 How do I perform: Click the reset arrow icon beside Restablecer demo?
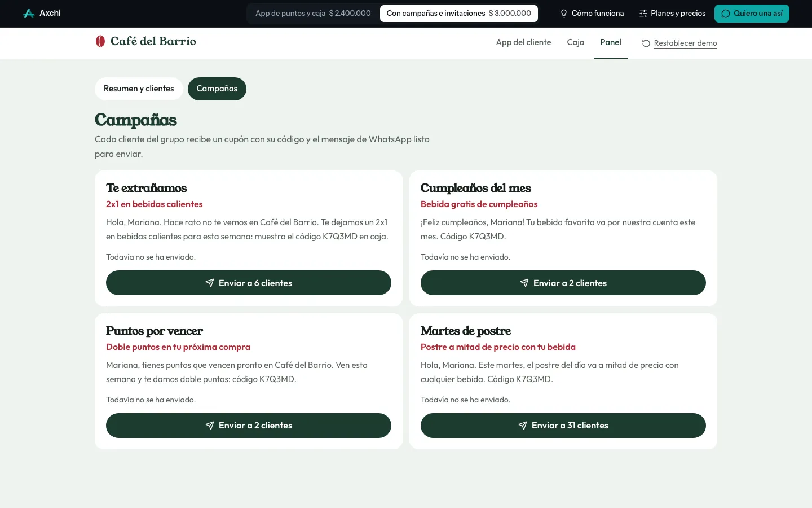(x=646, y=43)
